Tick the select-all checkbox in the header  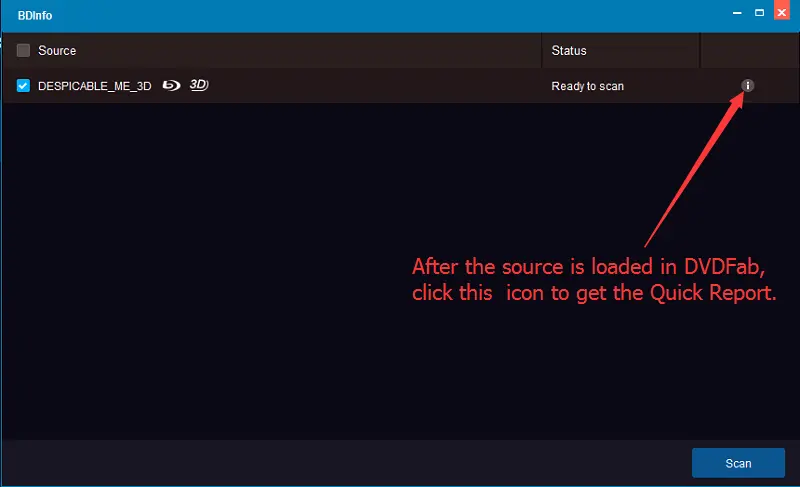[23, 50]
